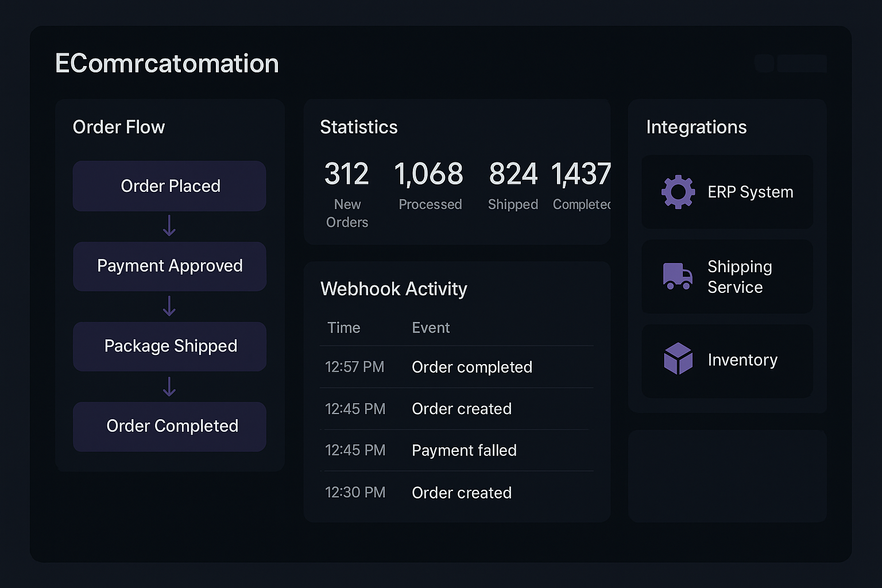The width and height of the screenshot is (882, 588).
Task: Click the arrow between Order Placed and Payment Approved
Action: [x=169, y=226]
